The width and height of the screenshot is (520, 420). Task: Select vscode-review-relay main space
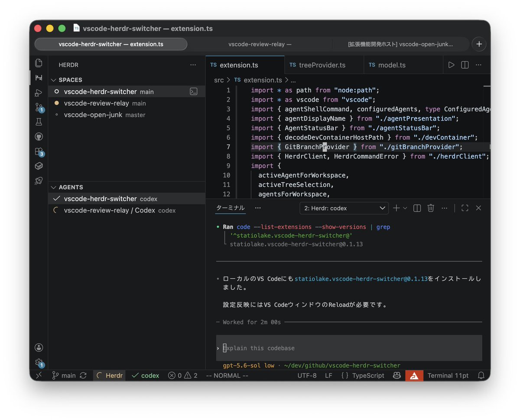(x=127, y=103)
